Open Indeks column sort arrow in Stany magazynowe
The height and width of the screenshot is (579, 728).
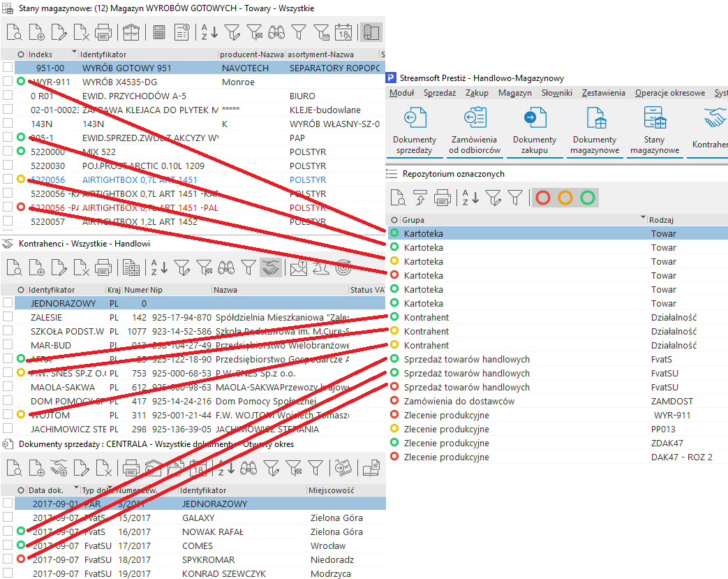74,52
